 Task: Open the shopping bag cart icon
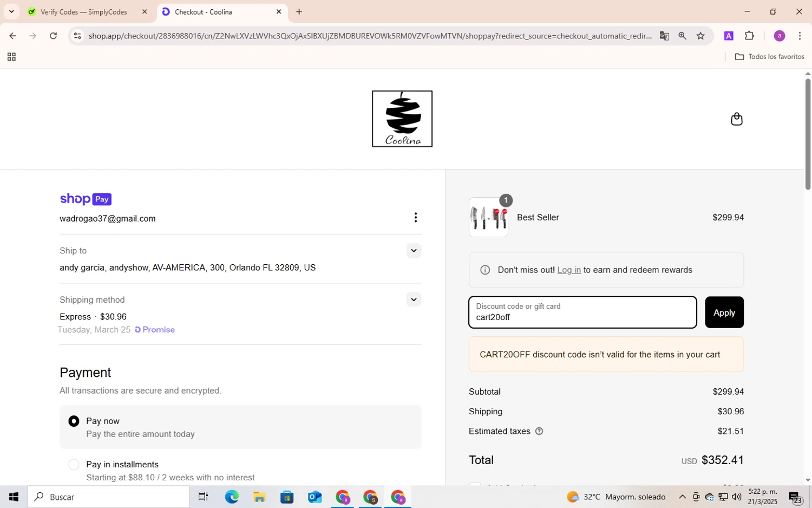(736, 119)
